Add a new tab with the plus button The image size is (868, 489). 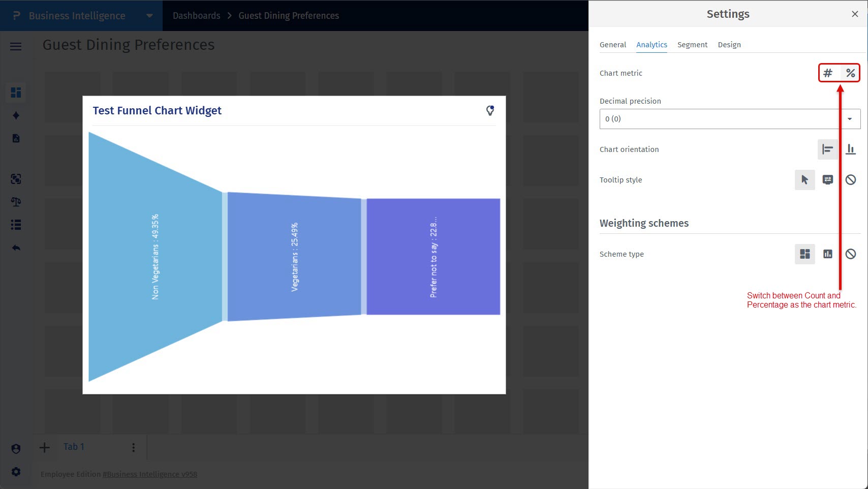coord(45,447)
